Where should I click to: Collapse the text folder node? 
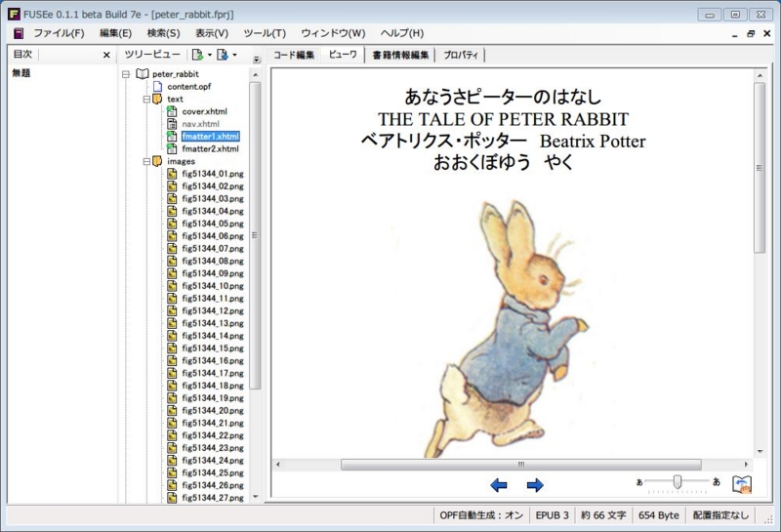[x=147, y=100]
